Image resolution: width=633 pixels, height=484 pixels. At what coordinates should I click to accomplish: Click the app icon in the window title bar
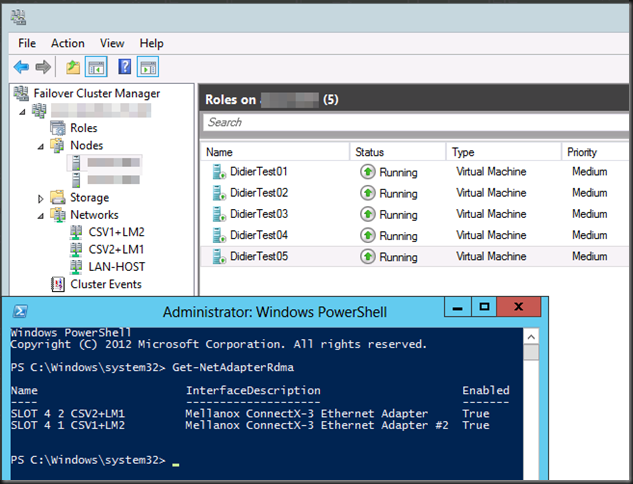pyautogui.click(x=18, y=17)
